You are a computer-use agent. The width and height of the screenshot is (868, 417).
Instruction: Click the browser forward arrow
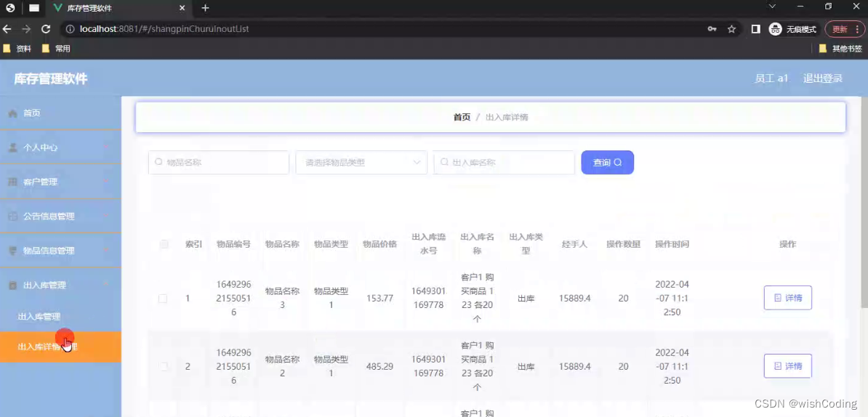26,29
